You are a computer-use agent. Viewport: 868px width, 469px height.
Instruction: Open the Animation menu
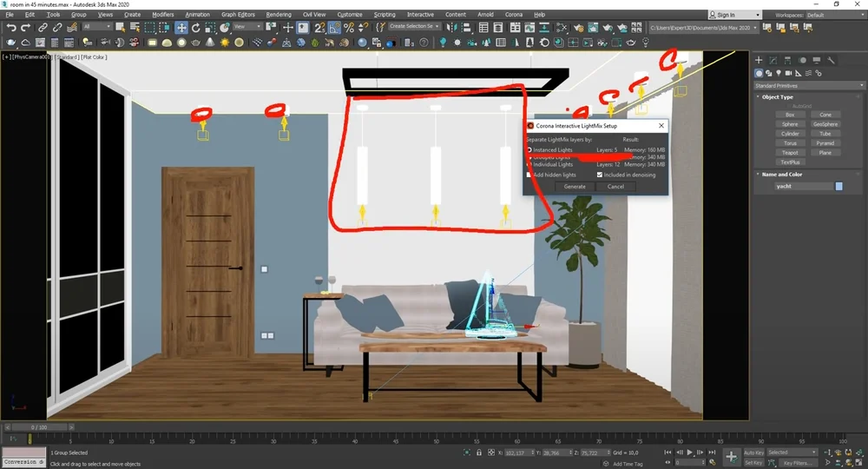(197, 15)
